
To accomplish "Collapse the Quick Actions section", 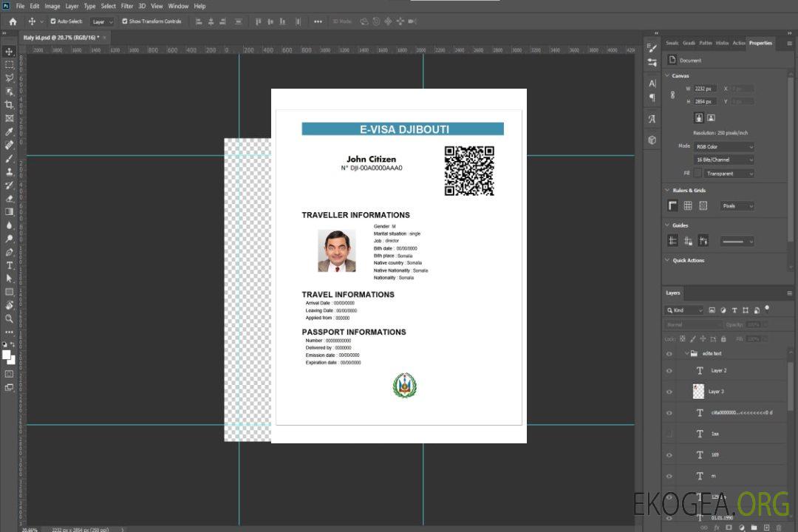I will click(667, 260).
